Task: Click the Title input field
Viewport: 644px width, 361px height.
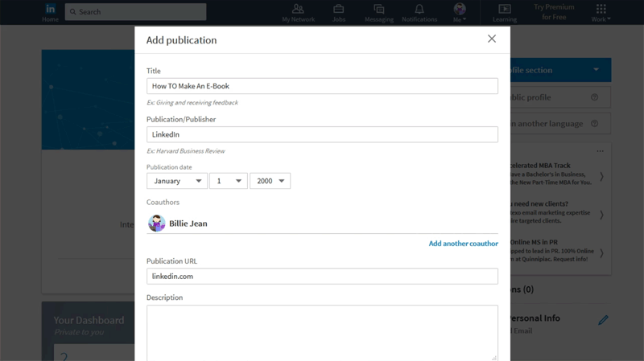Action: click(322, 86)
